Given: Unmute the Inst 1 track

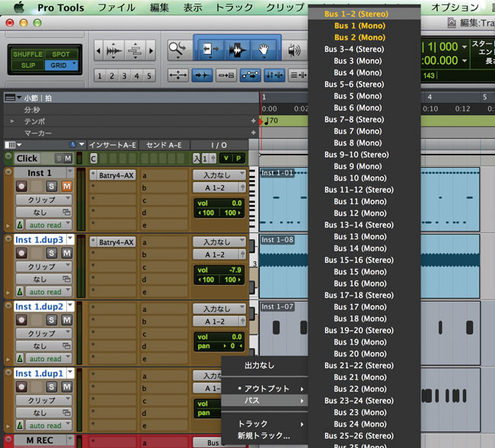Looking at the screenshot, I should (x=66, y=187).
